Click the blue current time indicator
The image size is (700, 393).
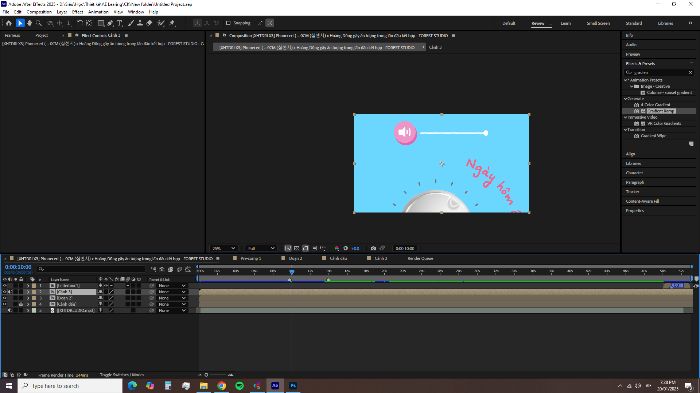pos(292,272)
